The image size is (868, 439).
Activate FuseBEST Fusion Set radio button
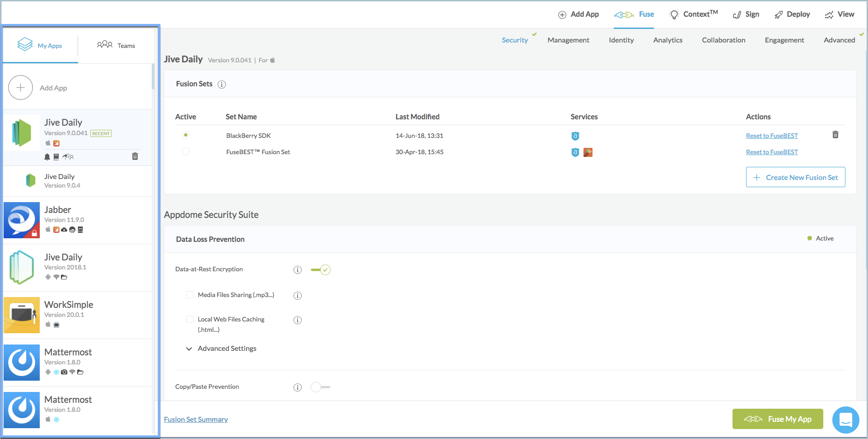coord(186,151)
